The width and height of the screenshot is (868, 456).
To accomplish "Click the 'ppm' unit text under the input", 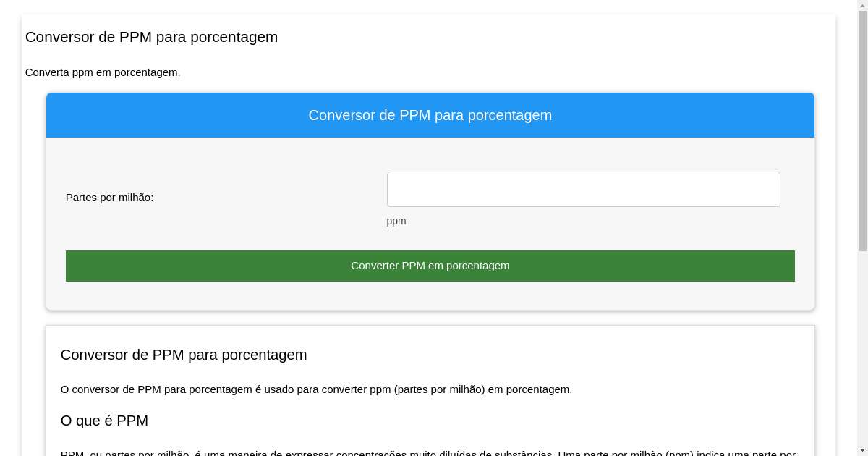I will point(396,221).
